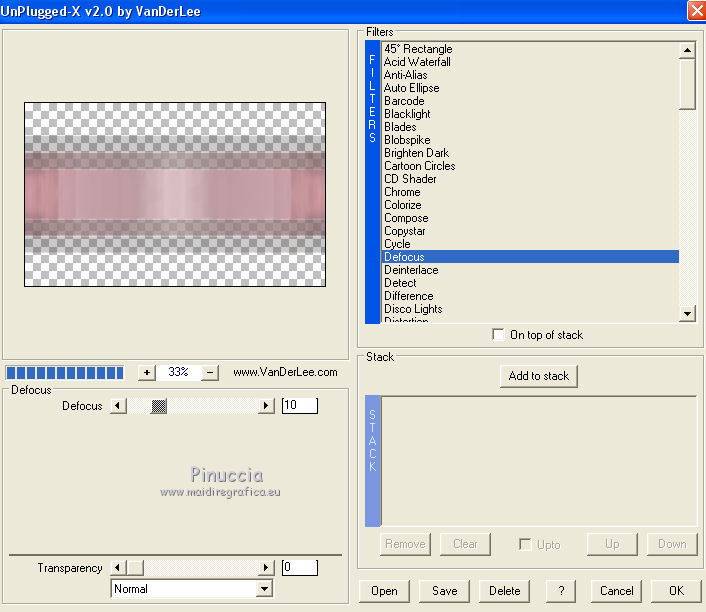Viewport: 706px width, 612px height.
Task: Click the Transparency value input field
Action: [x=300, y=567]
